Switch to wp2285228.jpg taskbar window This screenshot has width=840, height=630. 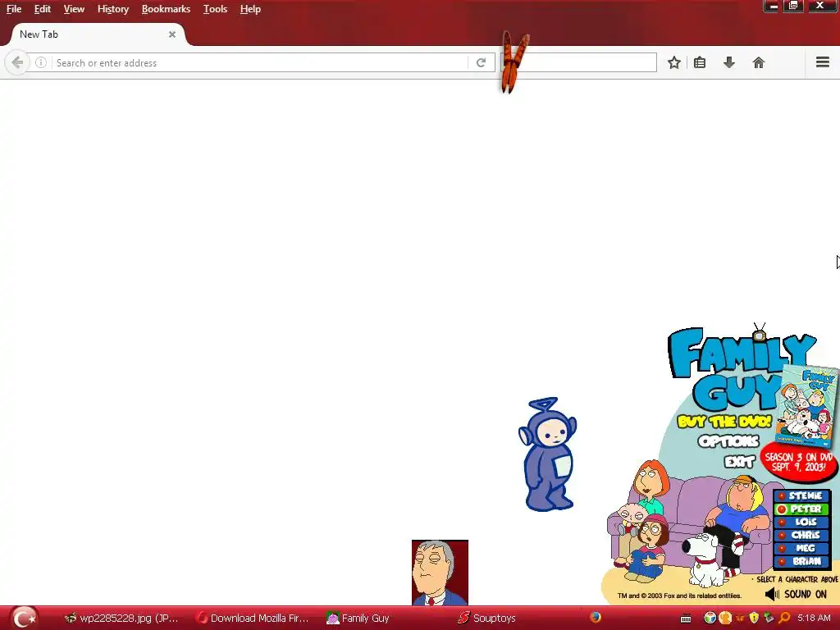tap(121, 619)
